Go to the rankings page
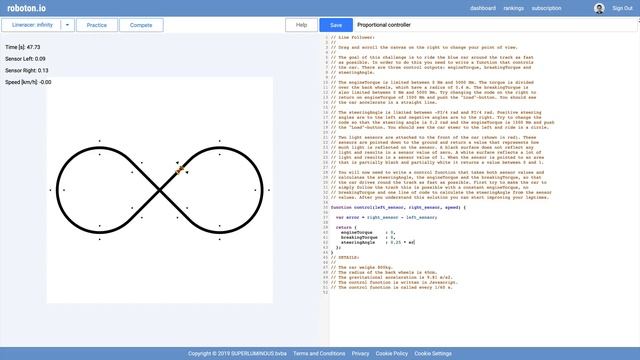 click(513, 8)
